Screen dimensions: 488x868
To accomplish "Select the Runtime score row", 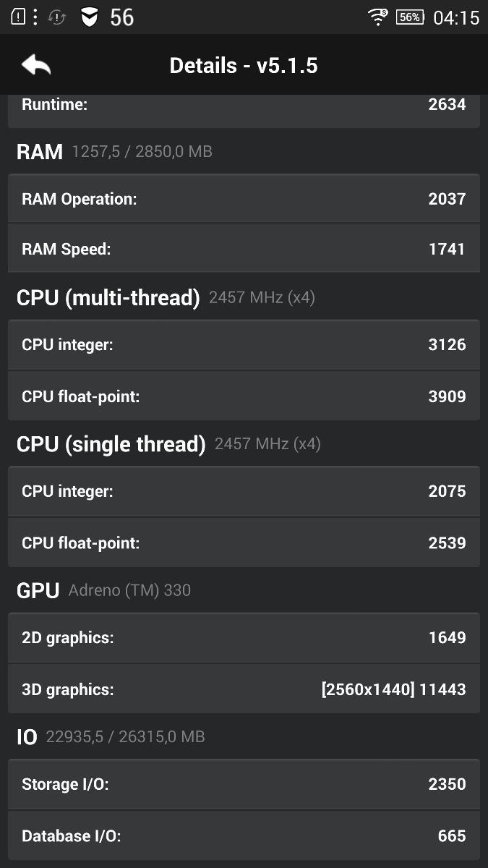I will point(244,106).
